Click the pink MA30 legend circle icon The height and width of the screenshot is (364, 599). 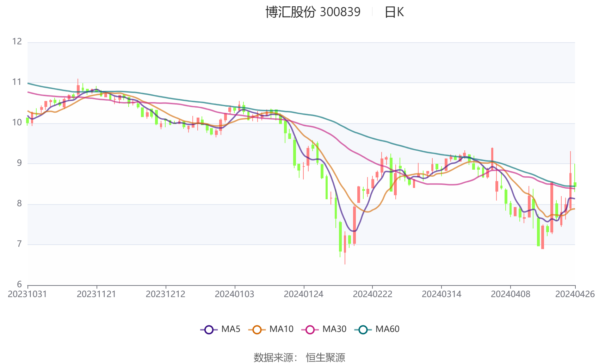click(x=310, y=330)
